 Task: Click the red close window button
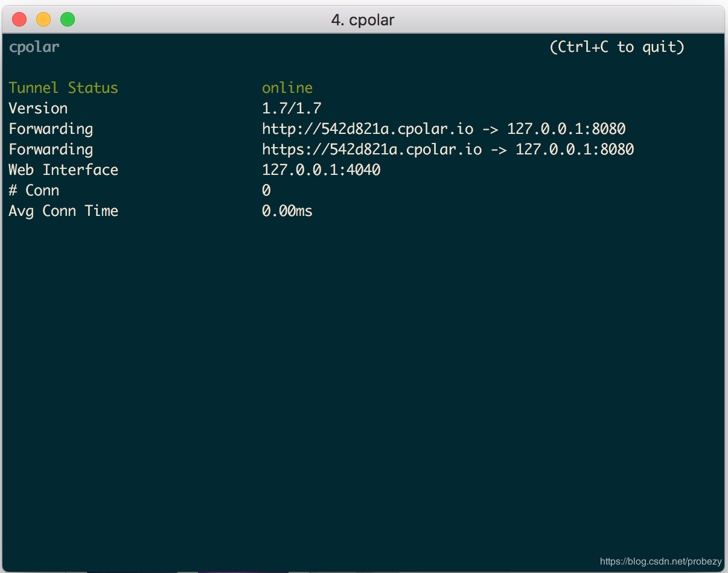[x=19, y=19]
